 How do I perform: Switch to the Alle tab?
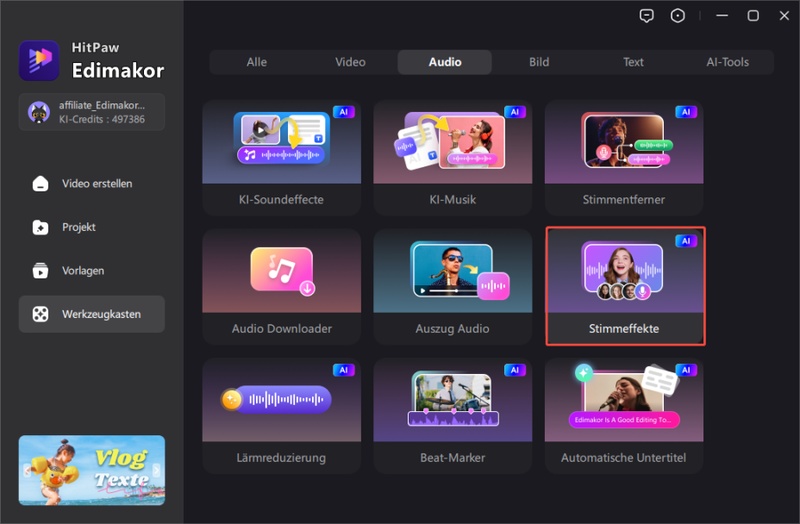click(257, 62)
